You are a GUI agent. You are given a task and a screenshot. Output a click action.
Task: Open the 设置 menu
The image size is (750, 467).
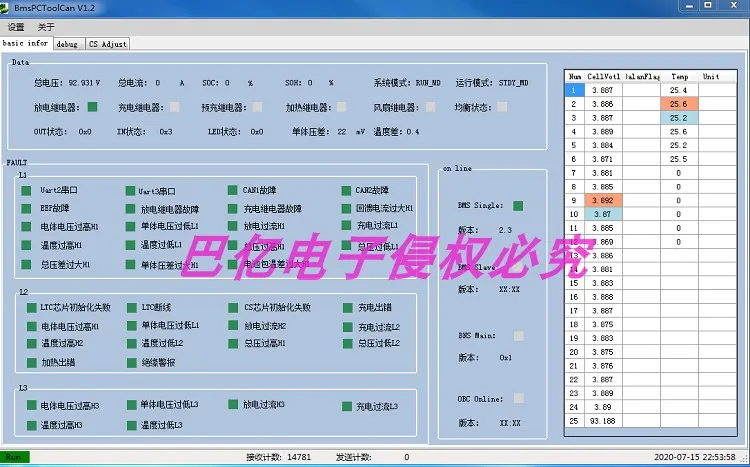tap(16, 27)
